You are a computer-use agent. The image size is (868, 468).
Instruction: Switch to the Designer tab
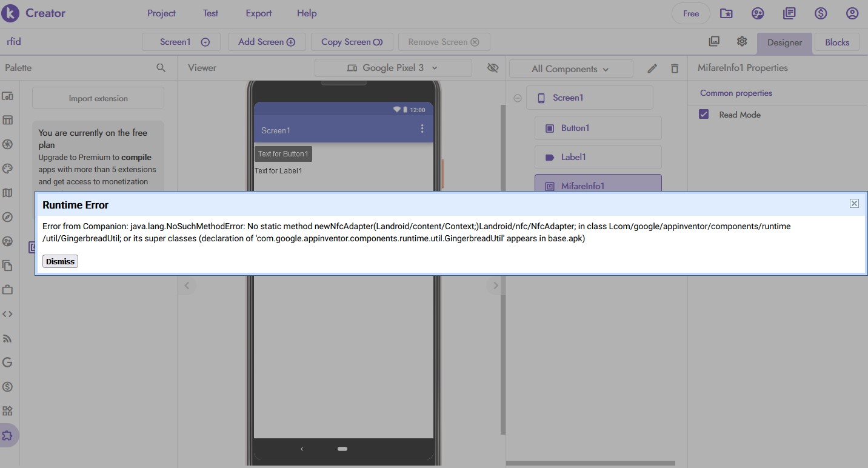point(784,42)
